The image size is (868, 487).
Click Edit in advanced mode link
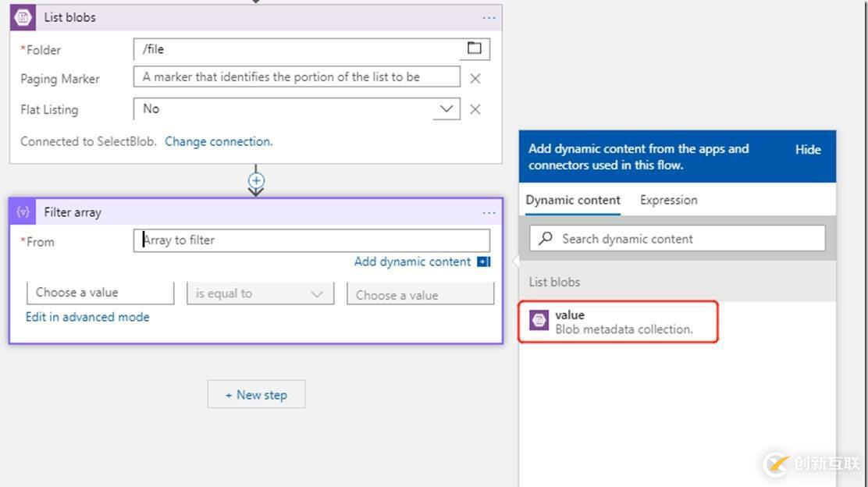click(x=87, y=317)
